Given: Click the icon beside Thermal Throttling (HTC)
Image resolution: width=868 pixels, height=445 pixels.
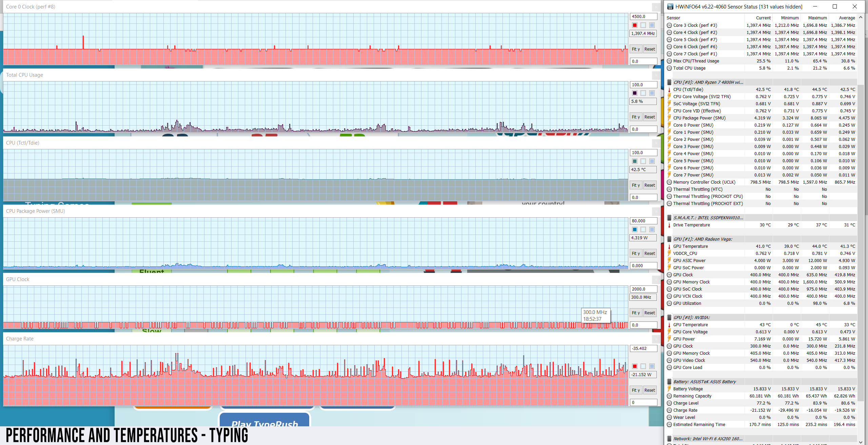Looking at the screenshot, I should (x=669, y=189).
